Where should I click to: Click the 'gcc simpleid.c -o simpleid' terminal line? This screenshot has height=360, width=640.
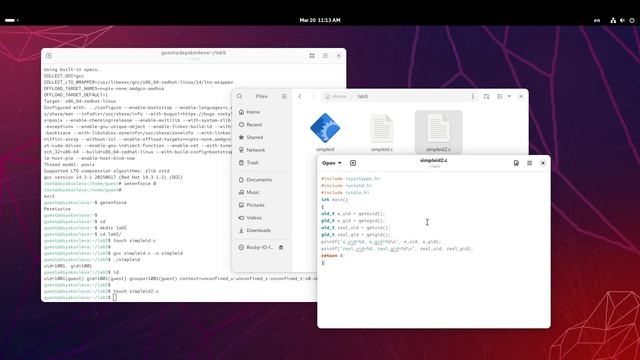(x=113, y=253)
